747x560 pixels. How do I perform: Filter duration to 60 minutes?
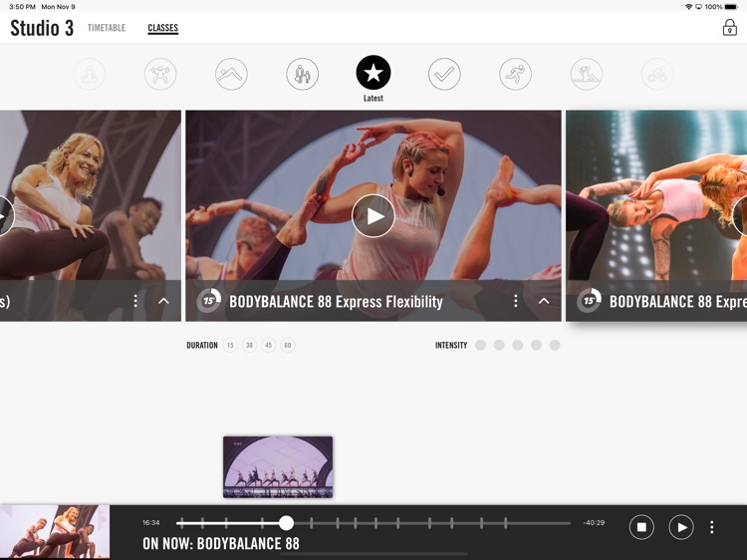(287, 345)
